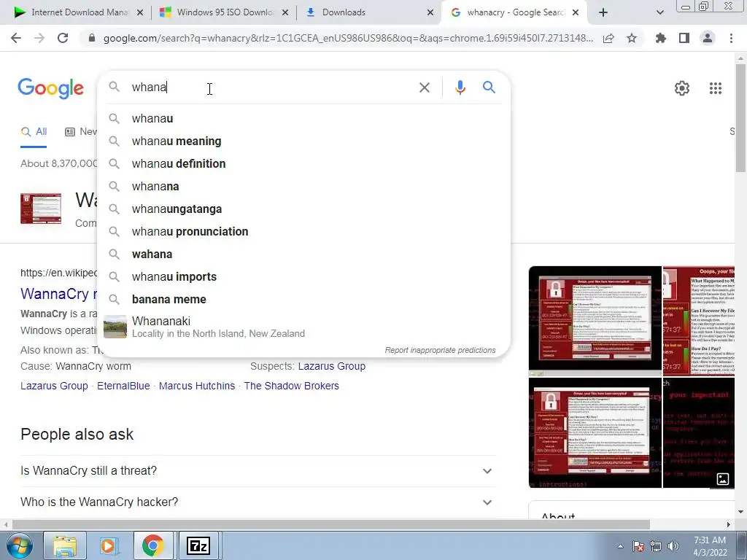Image resolution: width=747 pixels, height=560 pixels.
Task: Launch Windows Media Player from the taskbar
Action: point(108,545)
